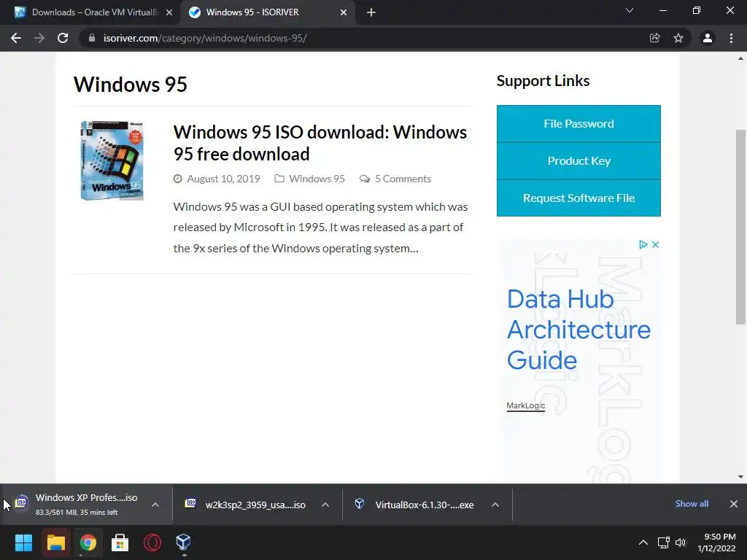Open a new tab with the plus icon
The width and height of the screenshot is (747, 560).
click(371, 12)
